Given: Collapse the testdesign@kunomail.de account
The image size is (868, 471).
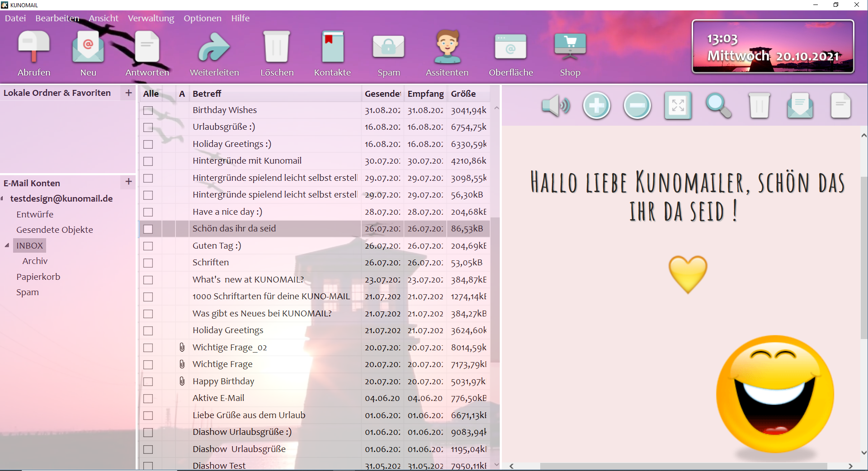Looking at the screenshot, I should click(2, 198).
